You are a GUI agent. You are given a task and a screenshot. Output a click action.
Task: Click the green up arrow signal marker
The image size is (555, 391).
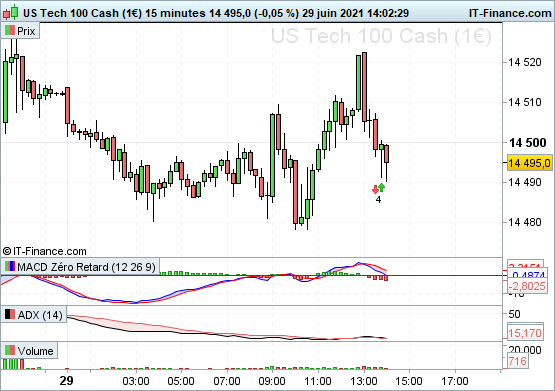[x=382, y=188]
